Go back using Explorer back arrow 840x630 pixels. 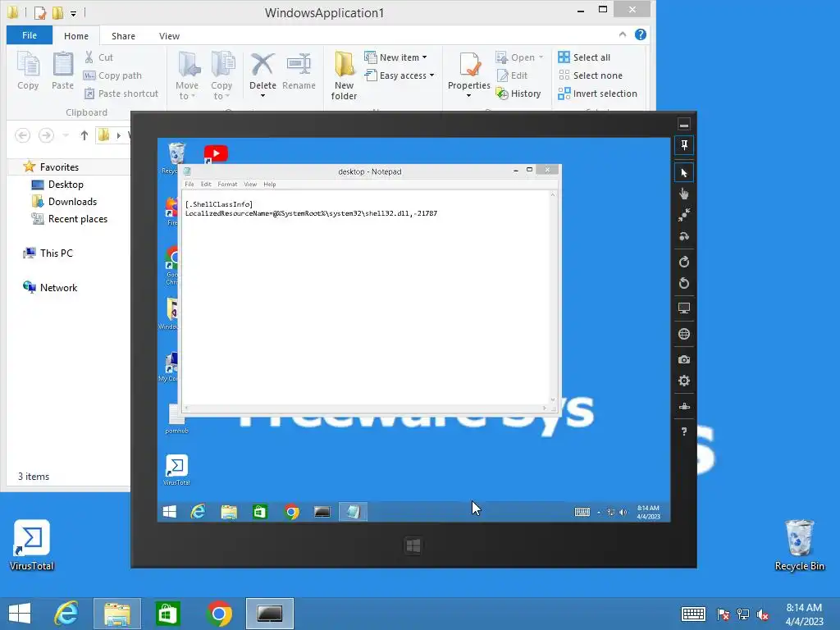(22, 135)
